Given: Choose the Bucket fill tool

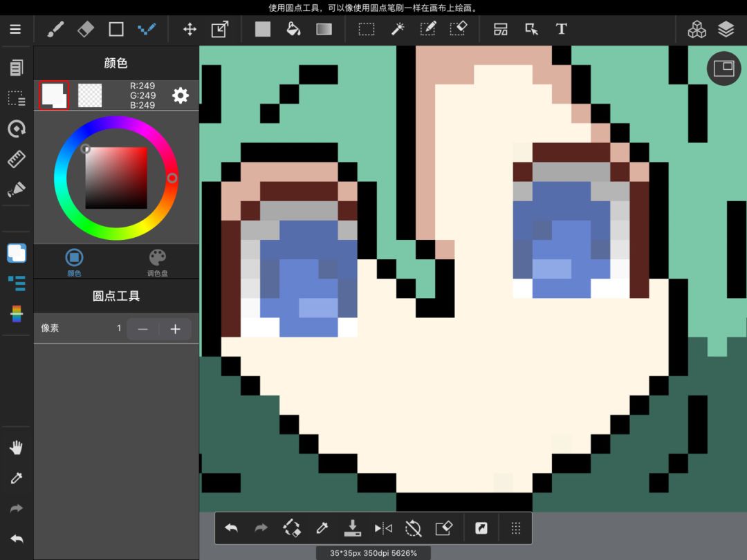Looking at the screenshot, I should click(x=293, y=30).
